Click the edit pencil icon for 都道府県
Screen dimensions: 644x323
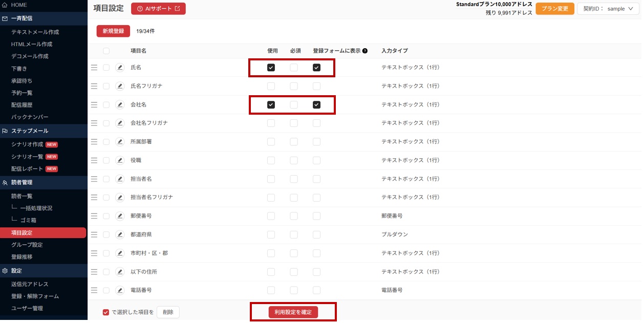coord(120,234)
